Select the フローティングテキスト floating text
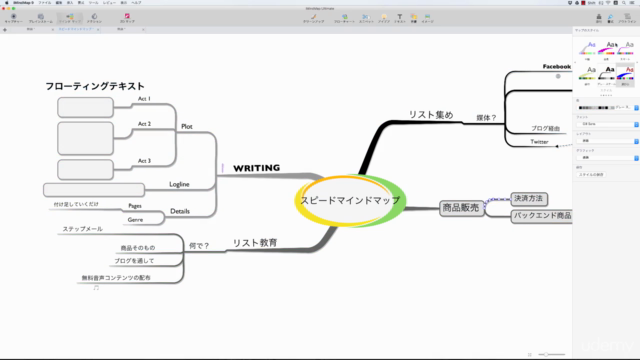Screen dimensions: 640x360 pyautogui.click(x=95, y=86)
